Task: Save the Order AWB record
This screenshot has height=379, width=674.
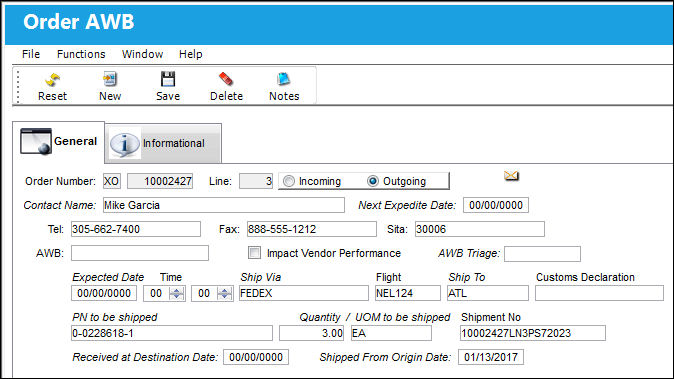Action: [168, 79]
